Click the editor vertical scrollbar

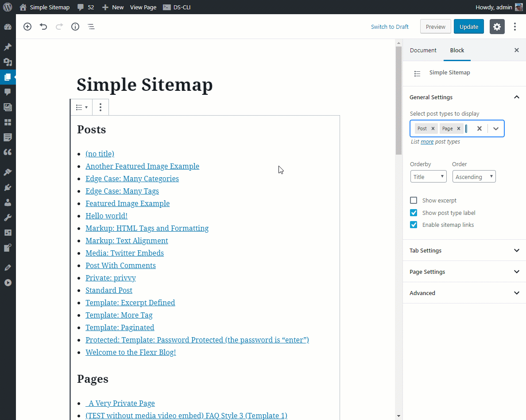click(398, 222)
